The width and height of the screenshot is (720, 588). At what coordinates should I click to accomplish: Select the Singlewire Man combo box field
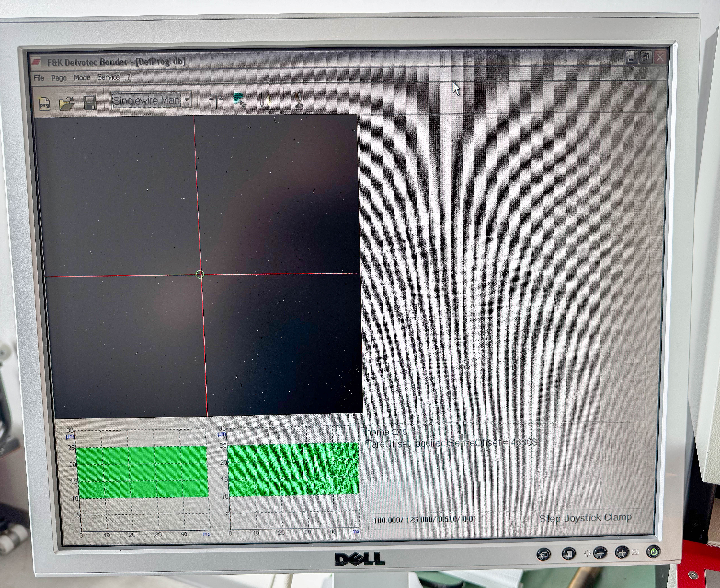tap(152, 100)
